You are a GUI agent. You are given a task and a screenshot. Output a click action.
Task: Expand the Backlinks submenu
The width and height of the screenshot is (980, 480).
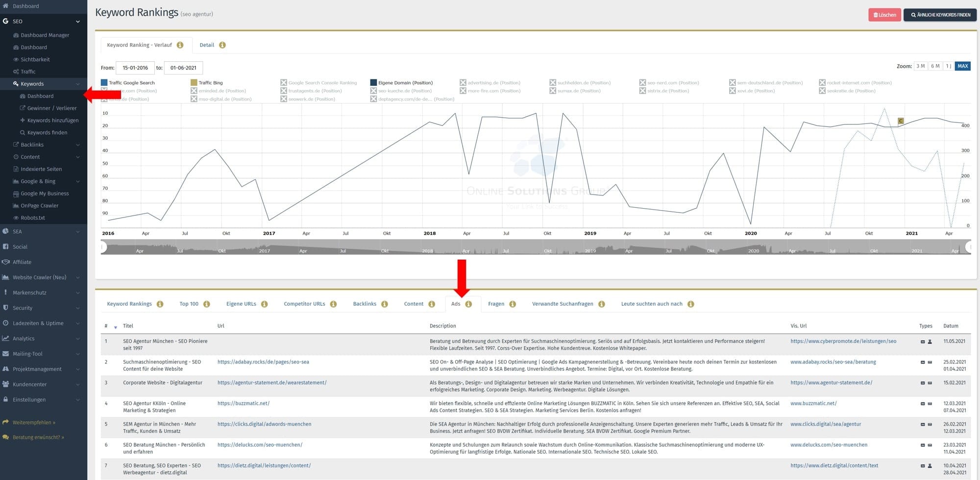click(x=77, y=145)
